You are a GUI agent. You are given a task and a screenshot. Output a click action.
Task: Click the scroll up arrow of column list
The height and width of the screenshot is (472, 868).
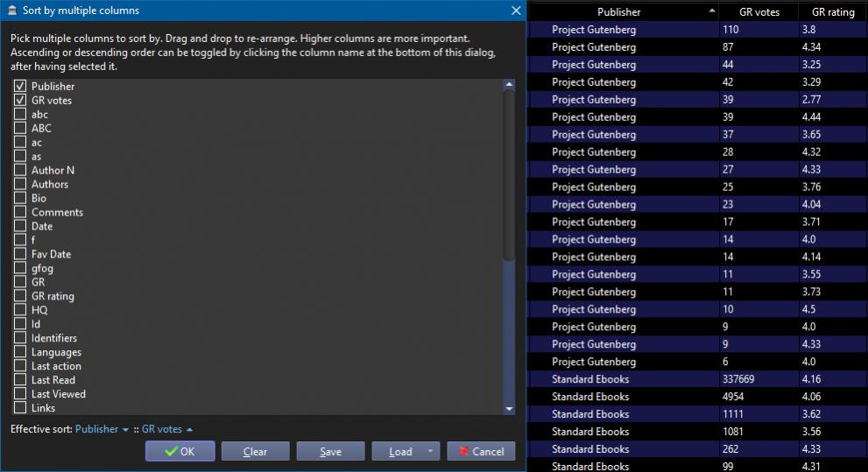click(509, 85)
